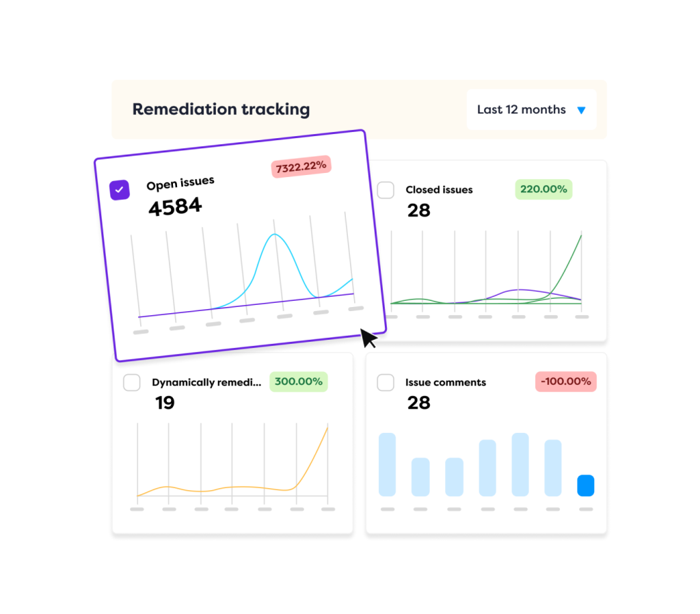This screenshot has height=614, width=700.
Task: Click the Open issues card title
Action: point(180,183)
